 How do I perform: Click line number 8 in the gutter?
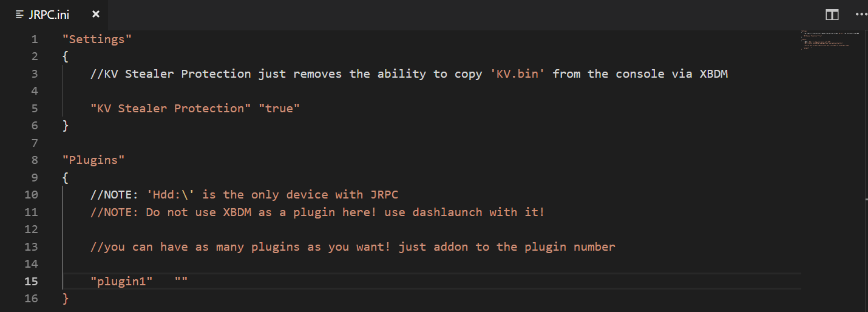(x=34, y=160)
